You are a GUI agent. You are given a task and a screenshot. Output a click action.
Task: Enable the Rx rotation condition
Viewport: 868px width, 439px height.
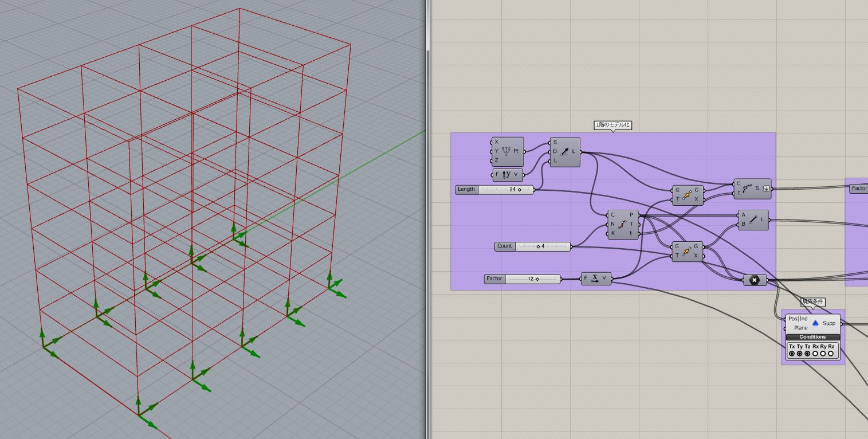point(815,354)
